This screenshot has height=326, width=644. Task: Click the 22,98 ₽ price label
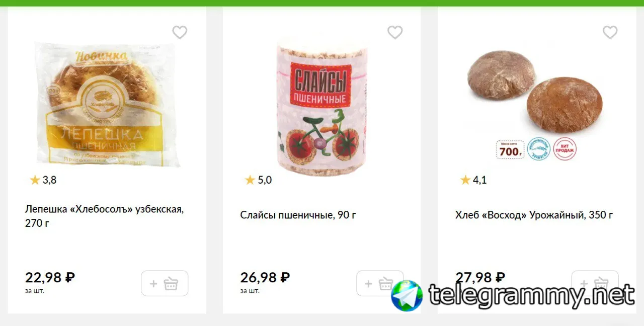pyautogui.click(x=50, y=277)
